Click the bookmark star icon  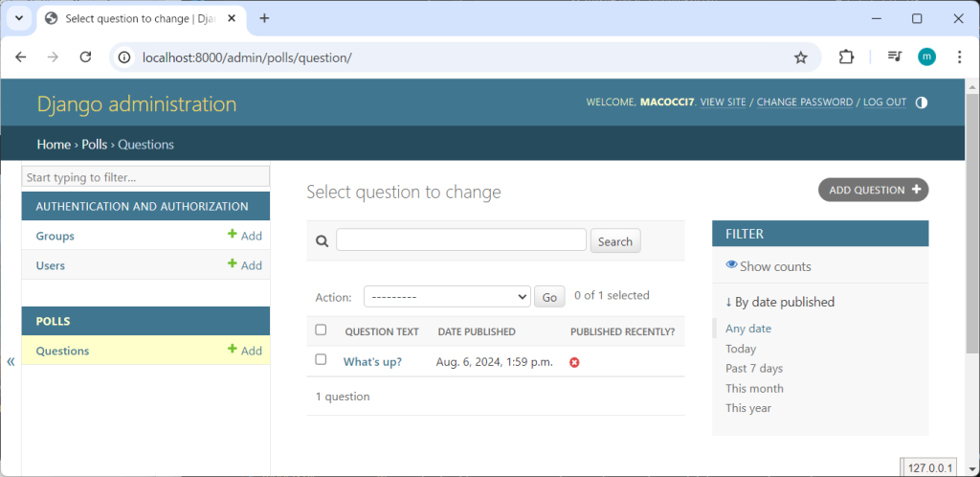pos(801,57)
